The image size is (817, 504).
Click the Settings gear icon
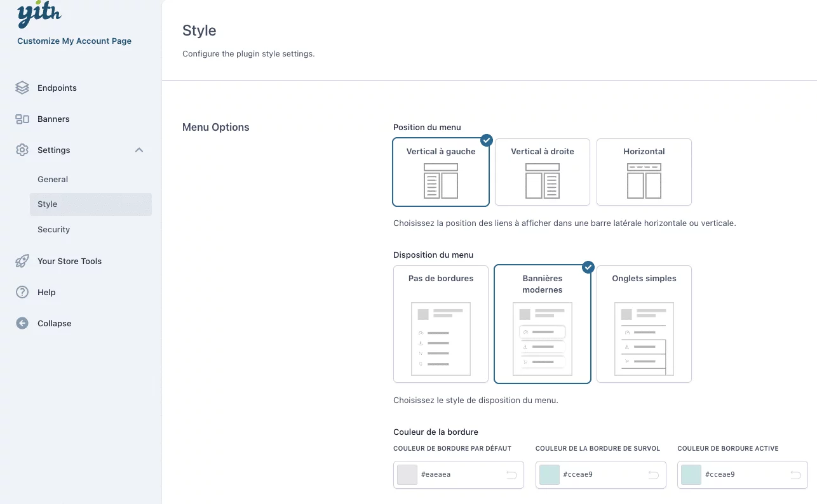(x=22, y=150)
